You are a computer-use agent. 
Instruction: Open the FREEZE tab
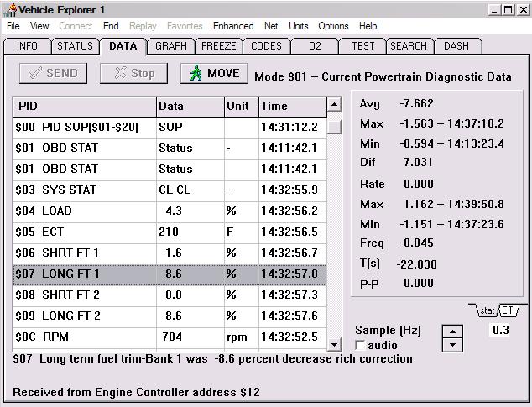[x=219, y=46]
